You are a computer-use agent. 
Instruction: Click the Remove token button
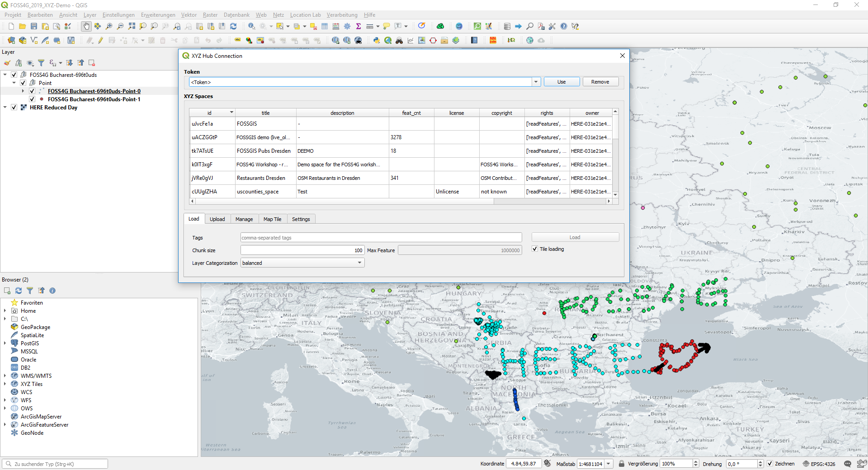600,82
